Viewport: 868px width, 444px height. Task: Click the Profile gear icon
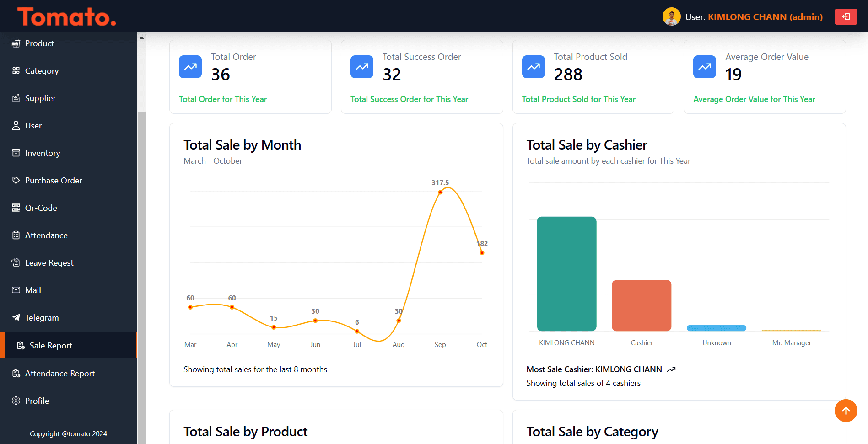(x=16, y=401)
